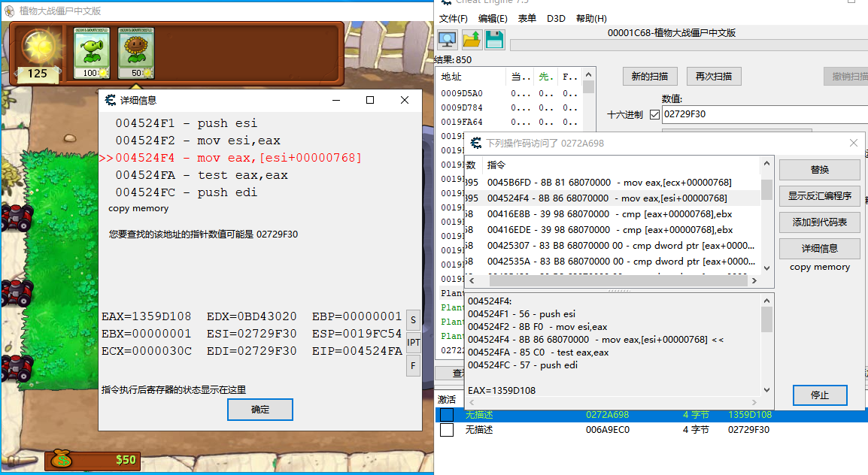This screenshot has height=475, width=868.
Task: Click the 确定 button in details dialog
Action: [x=259, y=410]
